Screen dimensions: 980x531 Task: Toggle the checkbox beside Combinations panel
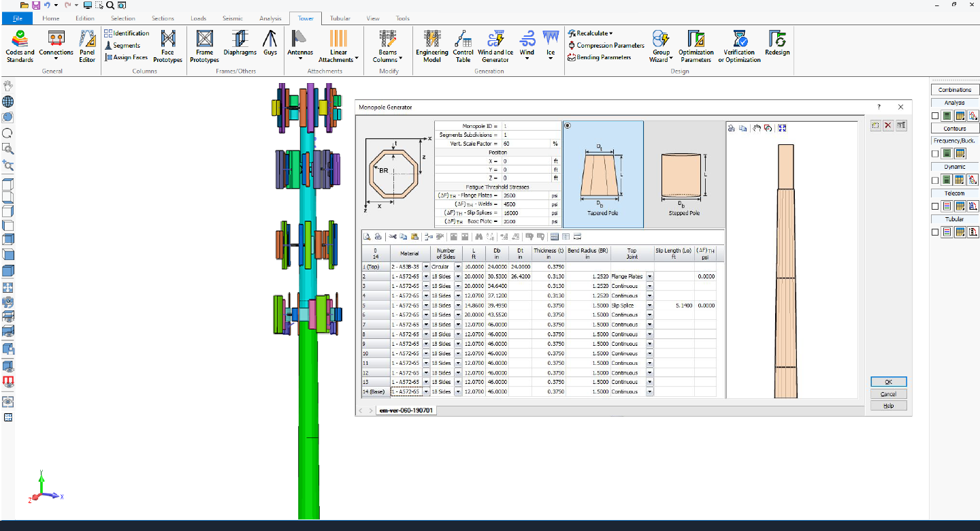point(934,116)
